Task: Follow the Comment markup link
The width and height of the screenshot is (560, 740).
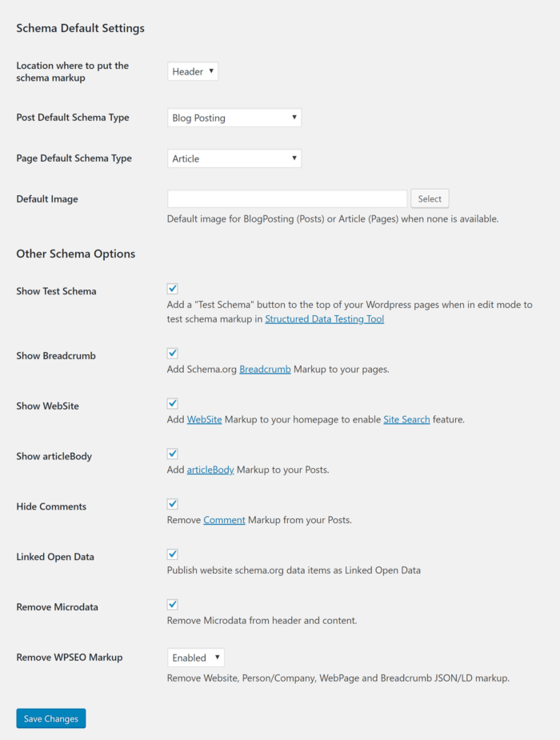Action: pos(224,519)
